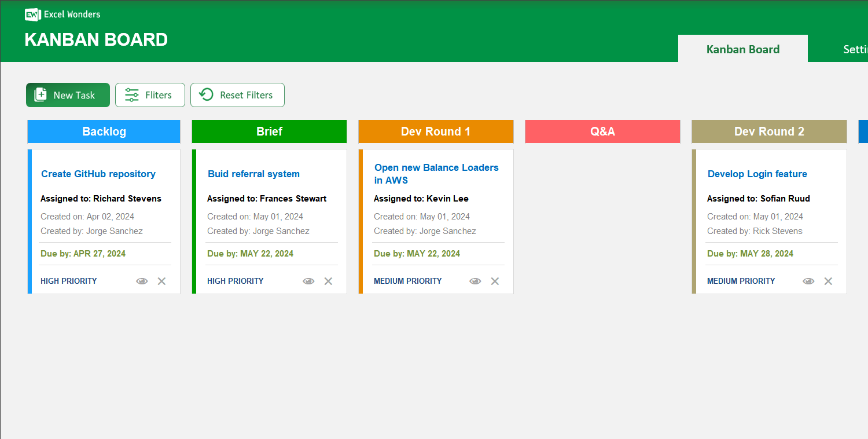Preview Develop Login feature with eye icon
Viewport: 868px width, 439px height.
pos(808,281)
